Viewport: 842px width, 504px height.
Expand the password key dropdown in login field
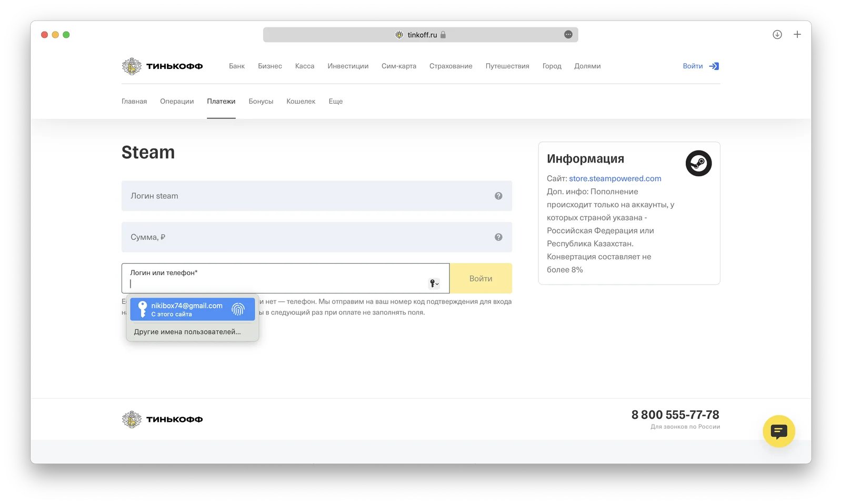[x=434, y=284]
